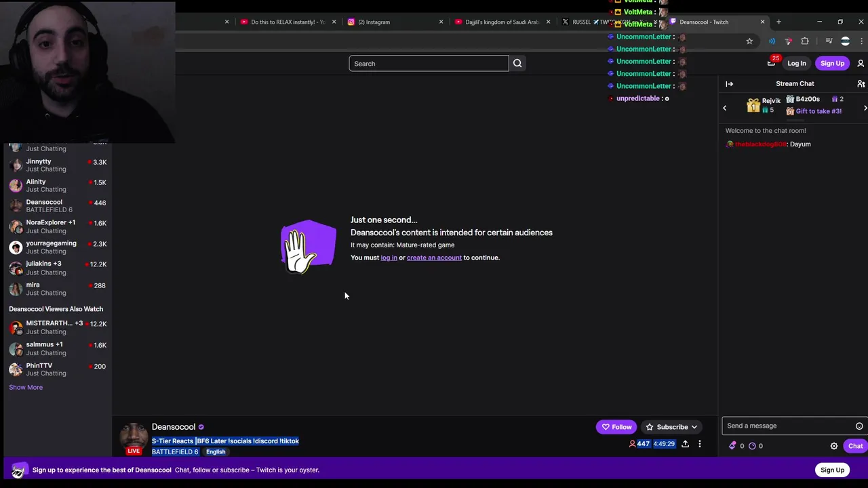Click theblackdog808 username in chat
Viewport: 868px width, 488px height.
pos(760,144)
